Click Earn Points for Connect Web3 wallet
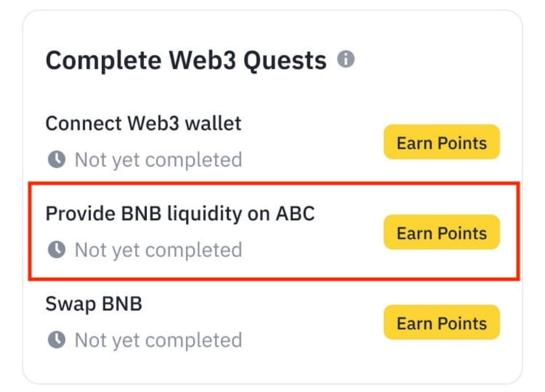 click(441, 142)
